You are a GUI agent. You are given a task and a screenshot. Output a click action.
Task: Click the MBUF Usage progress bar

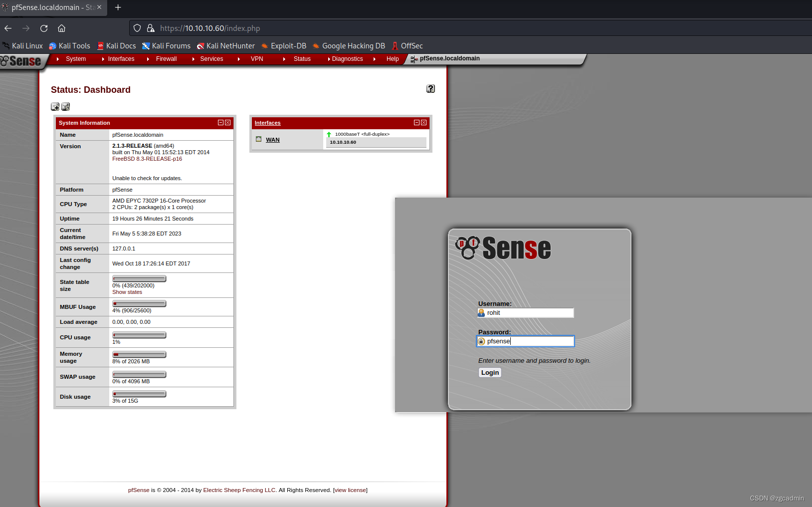[x=139, y=303]
